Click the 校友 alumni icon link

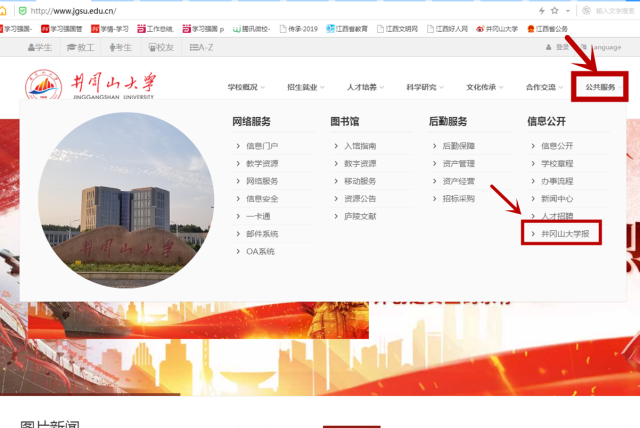coord(157,47)
